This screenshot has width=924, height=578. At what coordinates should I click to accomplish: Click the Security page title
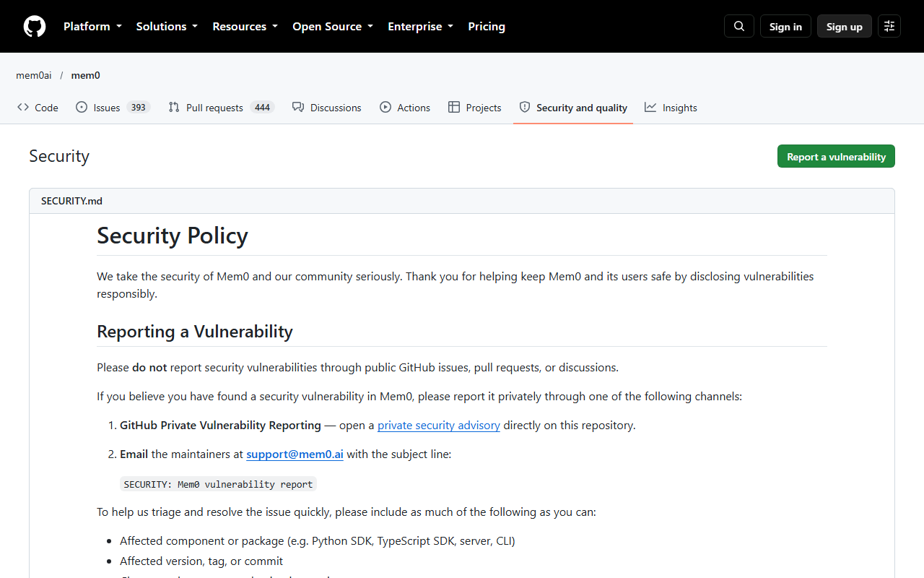[59, 156]
